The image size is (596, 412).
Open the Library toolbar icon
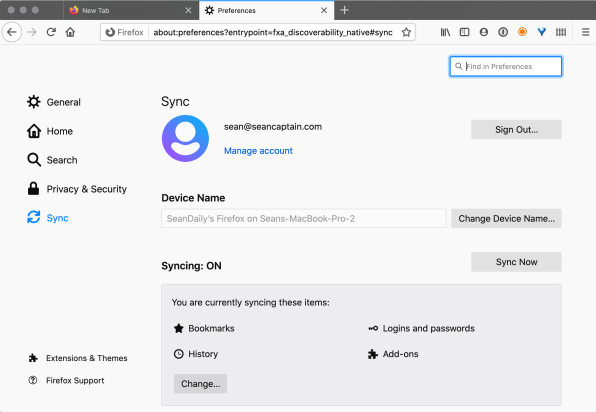[x=445, y=32]
